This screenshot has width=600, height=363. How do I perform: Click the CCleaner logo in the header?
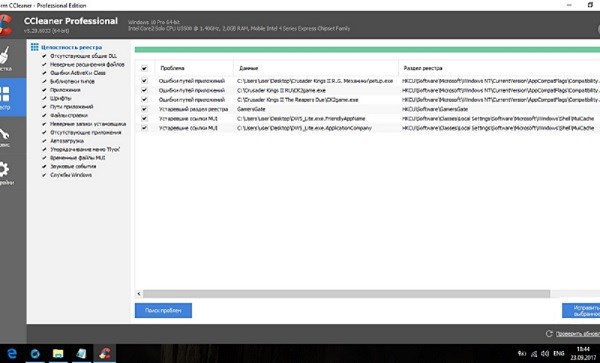tap(6, 25)
